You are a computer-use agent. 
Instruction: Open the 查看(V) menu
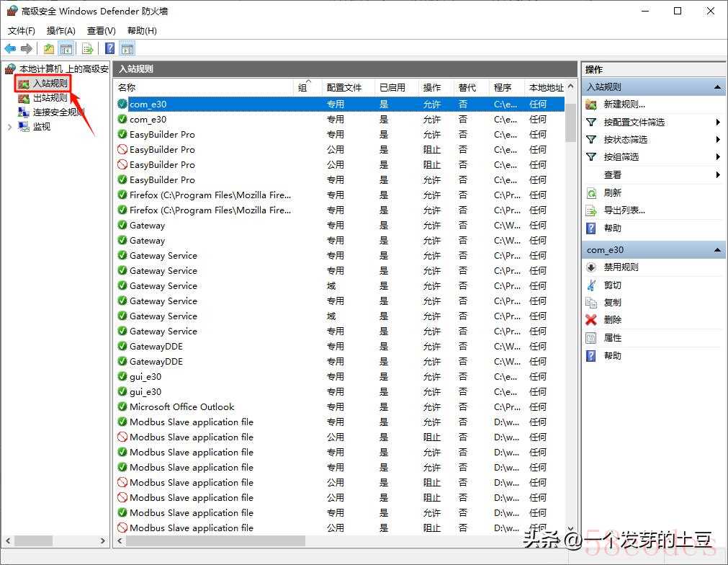pyautogui.click(x=101, y=31)
